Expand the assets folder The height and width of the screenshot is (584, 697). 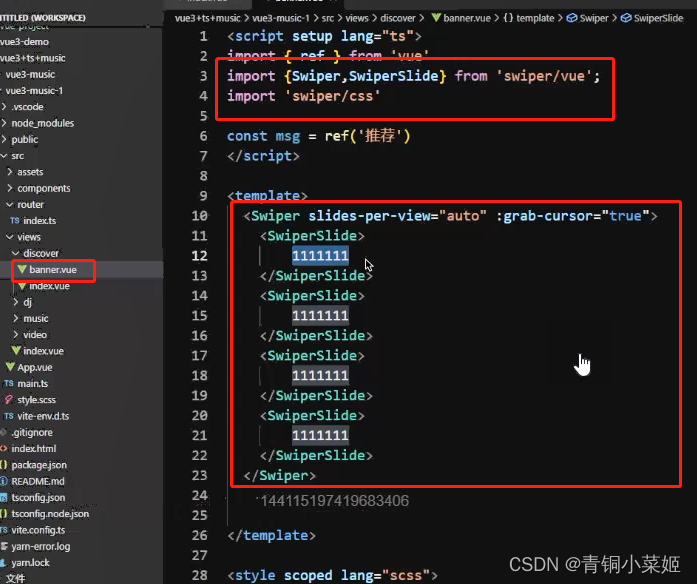[x=30, y=172]
